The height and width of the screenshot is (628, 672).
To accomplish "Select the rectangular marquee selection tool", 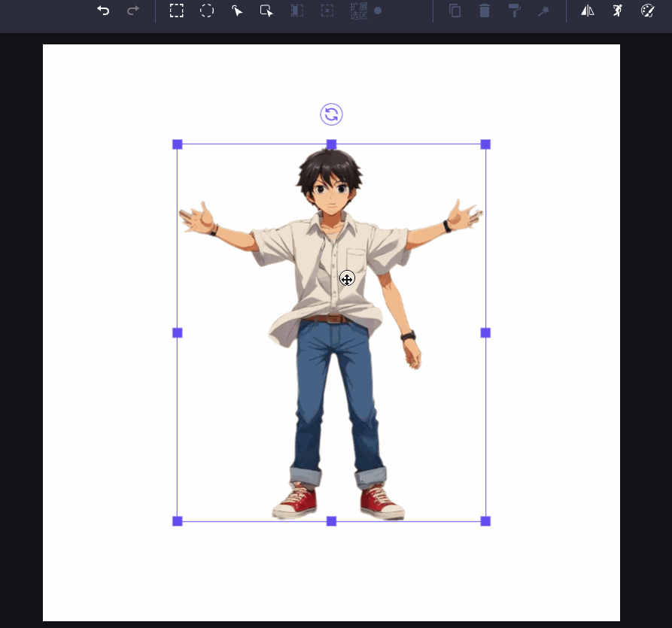I will (177, 11).
